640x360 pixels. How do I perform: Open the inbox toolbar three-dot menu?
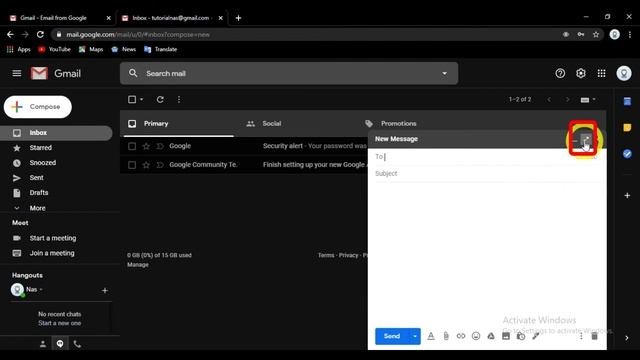point(179,100)
